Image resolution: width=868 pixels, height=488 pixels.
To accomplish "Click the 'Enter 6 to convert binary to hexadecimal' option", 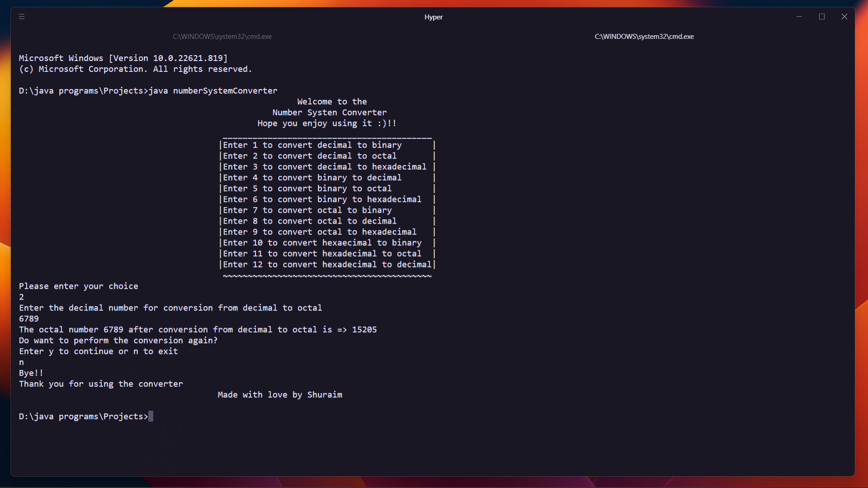I will 321,199.
